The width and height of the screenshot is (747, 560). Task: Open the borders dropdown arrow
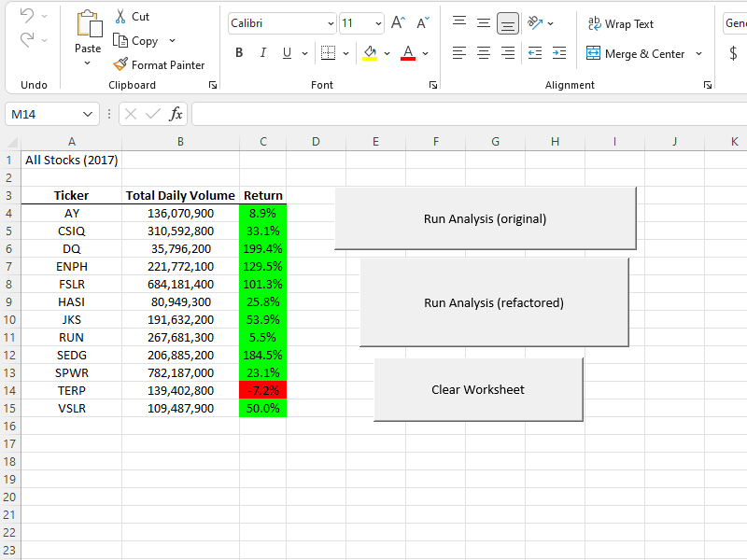tap(345, 53)
